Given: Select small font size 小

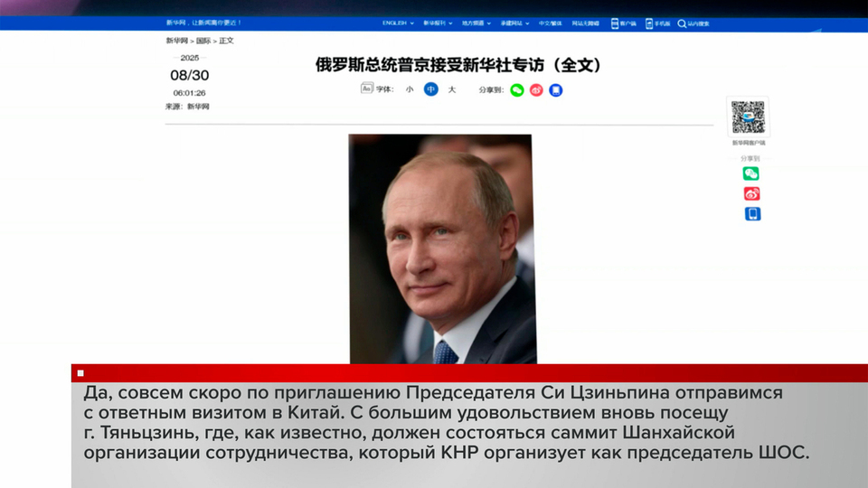Looking at the screenshot, I should point(410,89).
